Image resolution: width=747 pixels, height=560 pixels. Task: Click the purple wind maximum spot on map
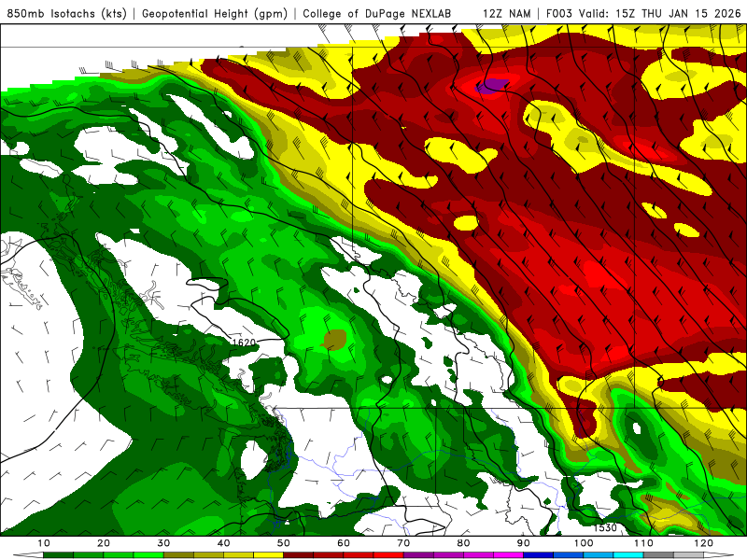[493, 86]
